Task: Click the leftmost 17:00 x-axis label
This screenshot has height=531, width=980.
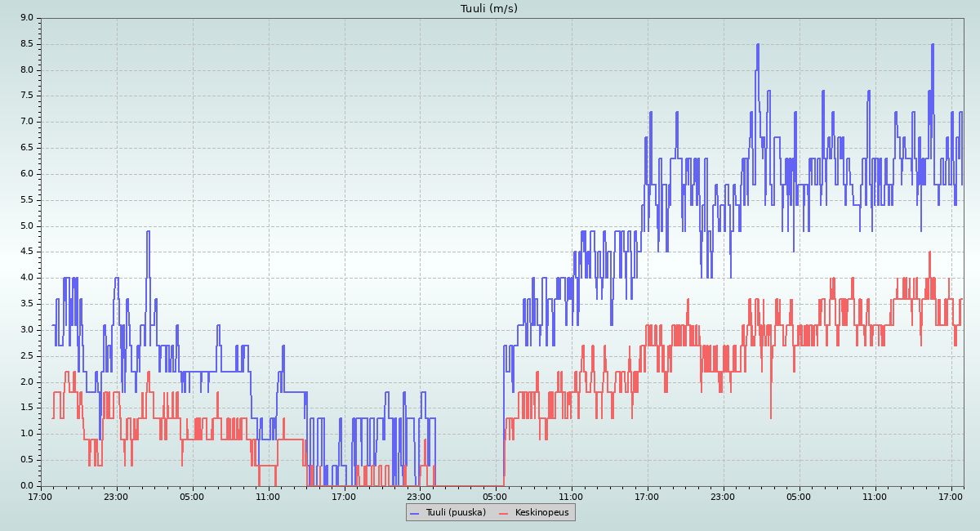Action: point(41,496)
